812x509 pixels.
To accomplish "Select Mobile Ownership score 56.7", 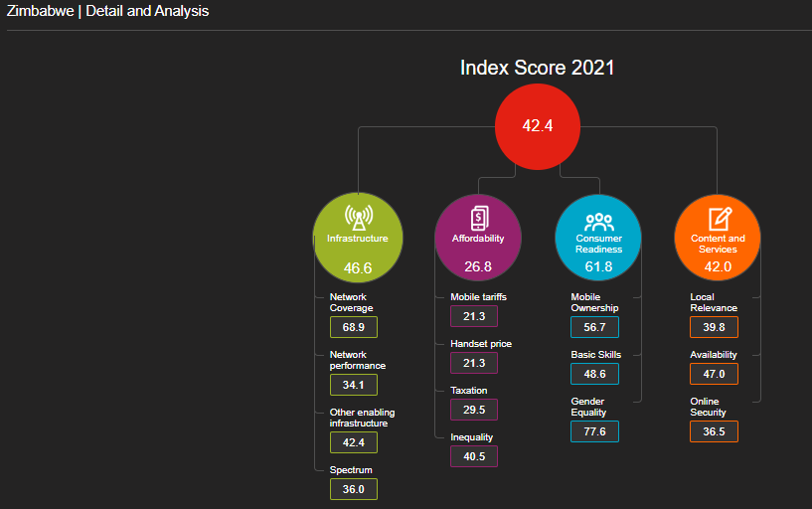I will coord(594,327).
